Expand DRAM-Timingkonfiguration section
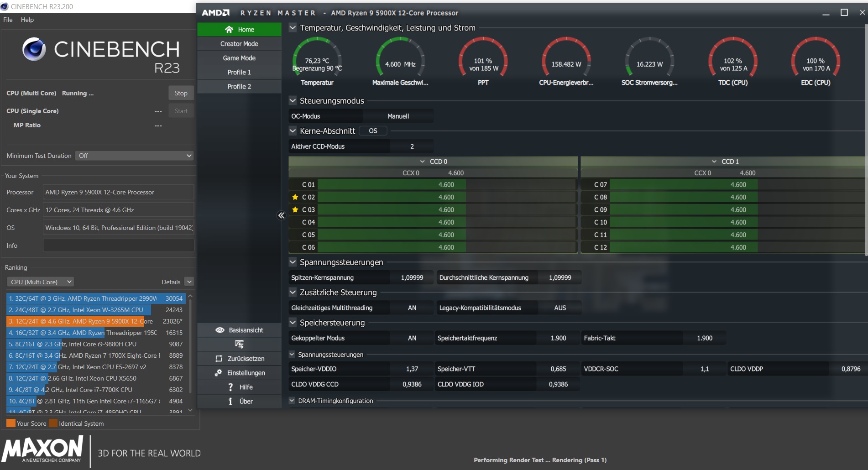 [292, 401]
